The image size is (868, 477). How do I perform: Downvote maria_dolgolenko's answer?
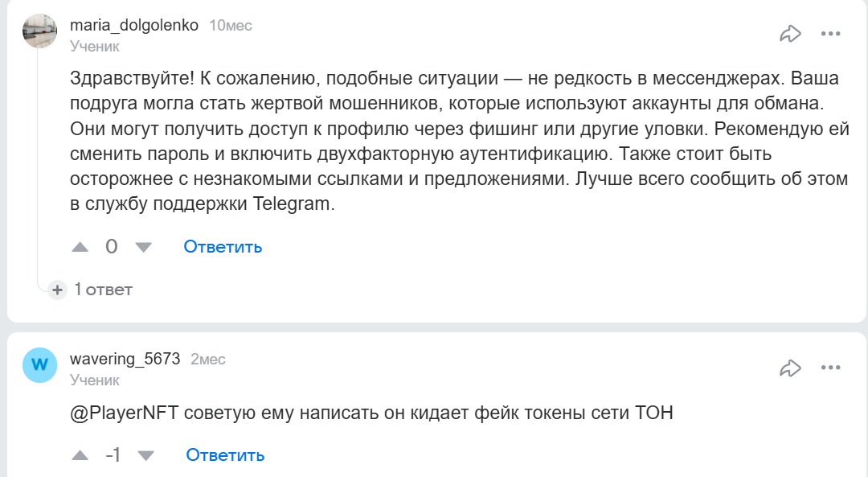(143, 247)
